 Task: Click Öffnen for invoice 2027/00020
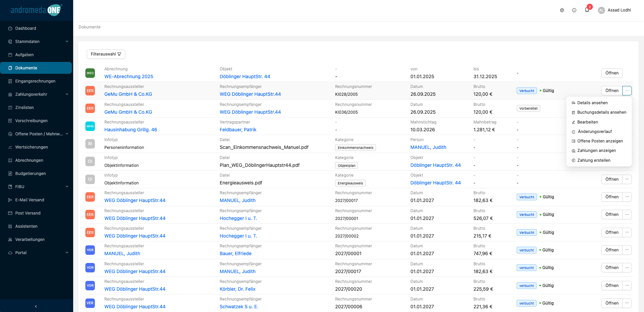click(x=612, y=286)
